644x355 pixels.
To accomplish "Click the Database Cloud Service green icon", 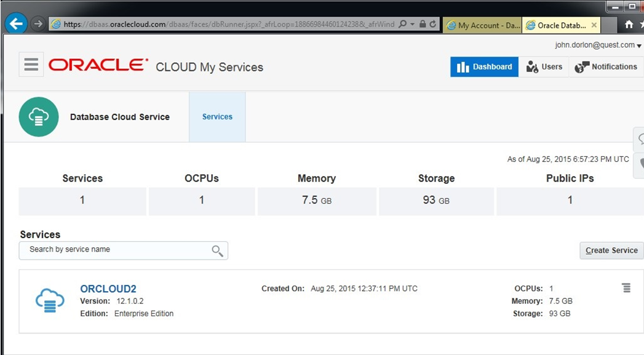I will point(39,117).
